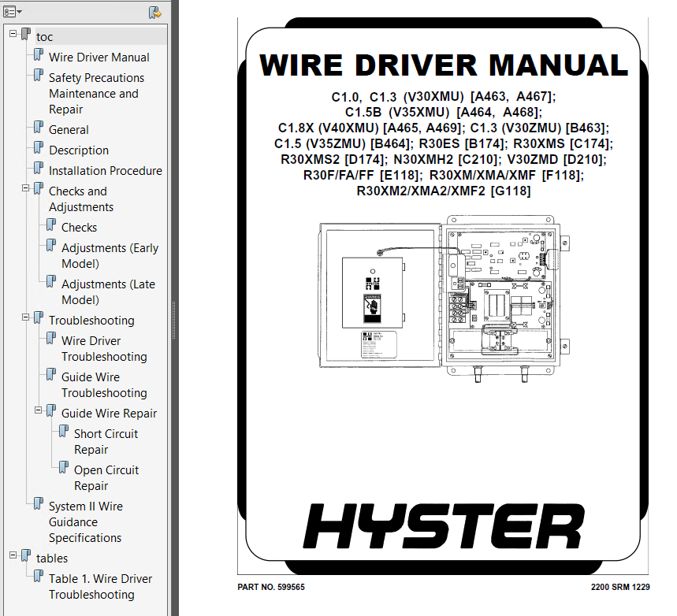Click the bookmark icon beside Checks
The width and height of the screenshot is (677, 616).
point(51,225)
